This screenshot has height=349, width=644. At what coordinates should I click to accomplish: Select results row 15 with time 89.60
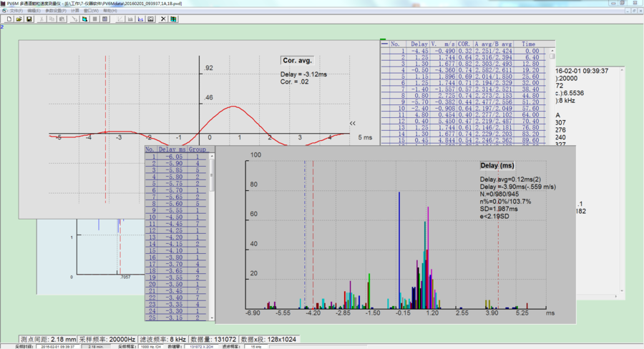click(463, 140)
